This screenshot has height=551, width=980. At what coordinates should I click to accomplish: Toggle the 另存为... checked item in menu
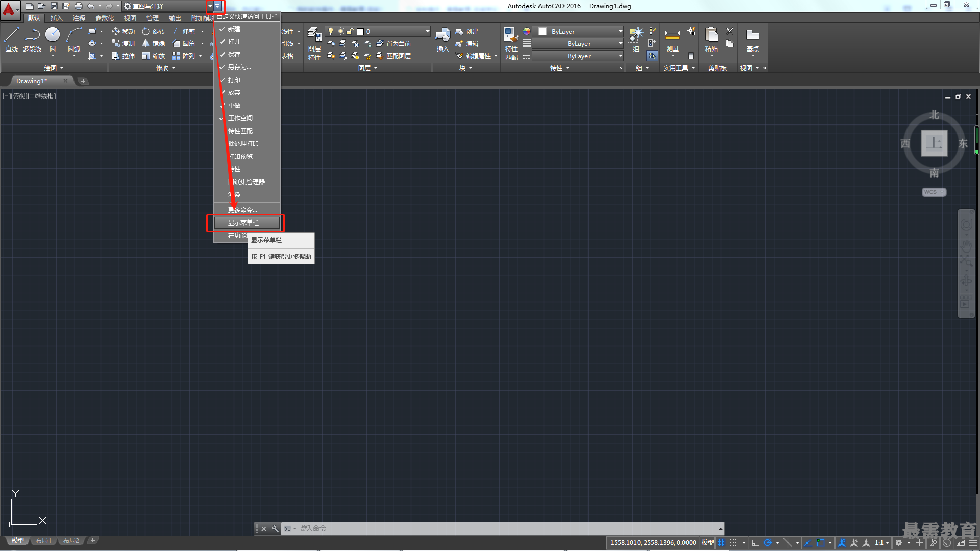click(x=247, y=67)
